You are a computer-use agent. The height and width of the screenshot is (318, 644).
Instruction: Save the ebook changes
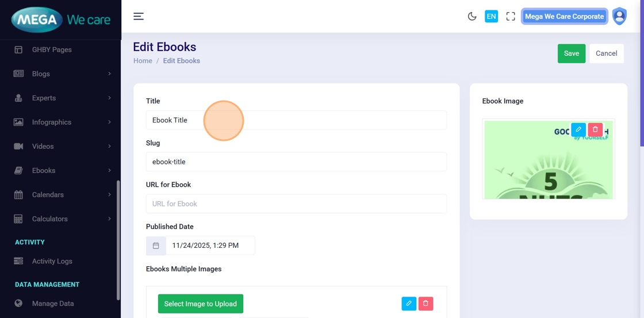tap(571, 53)
